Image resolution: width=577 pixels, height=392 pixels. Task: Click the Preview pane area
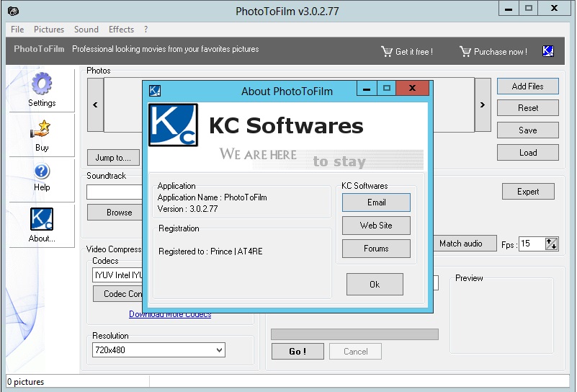pyautogui.click(x=501, y=317)
